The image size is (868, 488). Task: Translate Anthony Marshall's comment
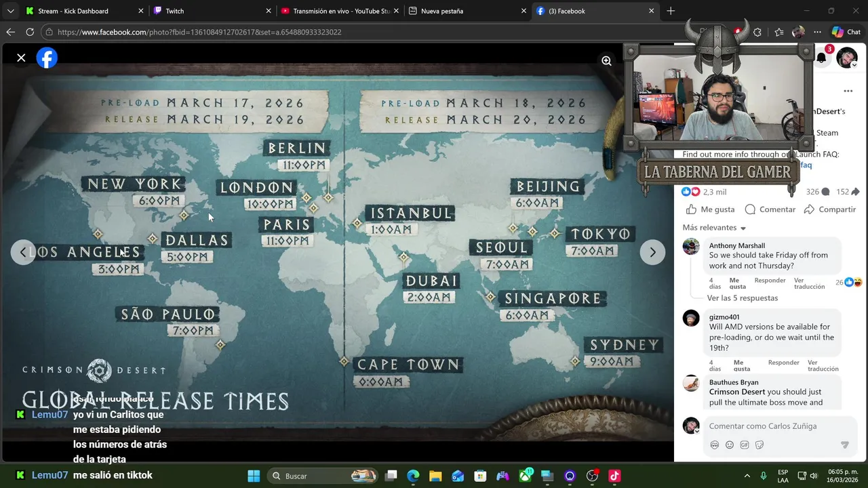pyautogui.click(x=809, y=283)
